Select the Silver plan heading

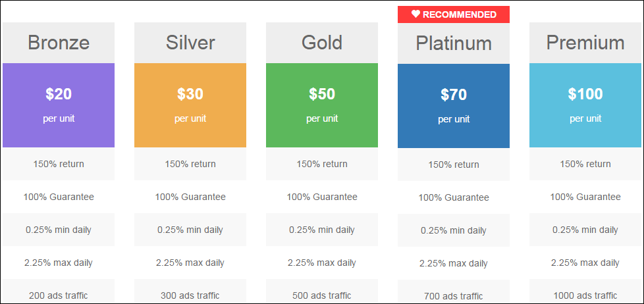(x=190, y=43)
